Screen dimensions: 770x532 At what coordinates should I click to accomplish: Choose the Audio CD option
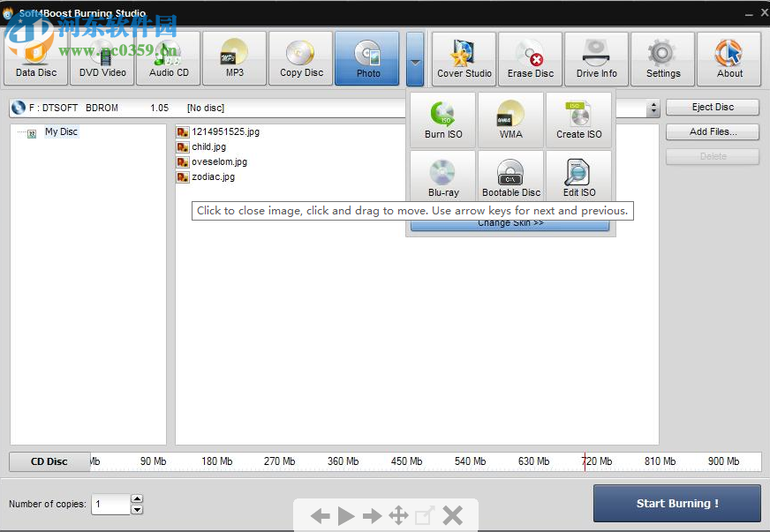coord(169,58)
